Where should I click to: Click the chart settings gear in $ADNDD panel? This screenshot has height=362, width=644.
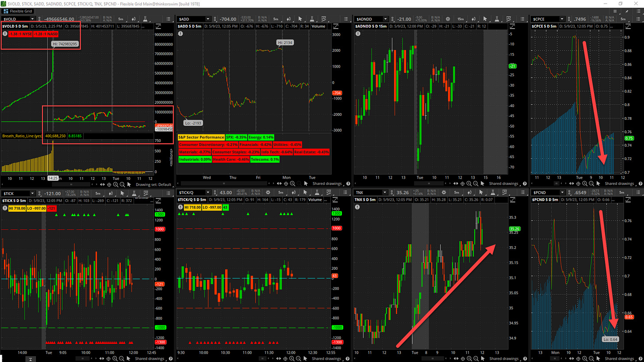click(x=447, y=19)
